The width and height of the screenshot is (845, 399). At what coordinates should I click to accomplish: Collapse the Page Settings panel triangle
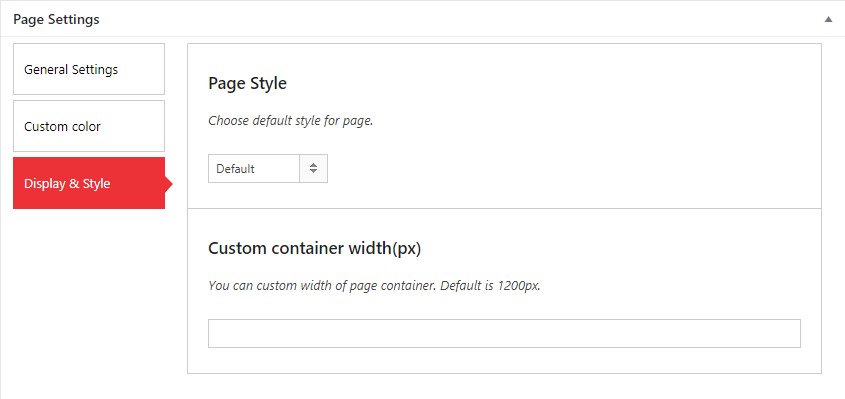point(828,19)
